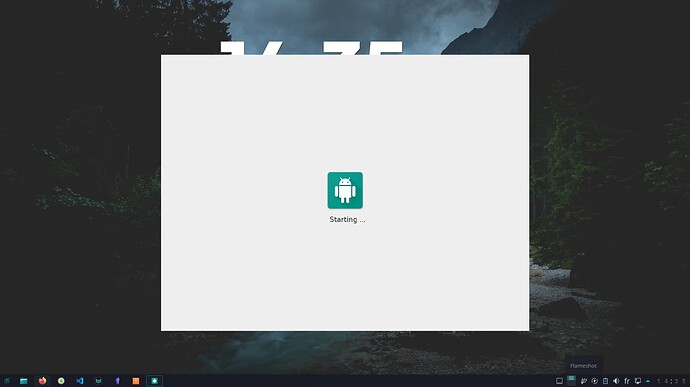The width and height of the screenshot is (690, 387).
Task: Open the green circular app in the taskbar
Action: [x=61, y=381]
